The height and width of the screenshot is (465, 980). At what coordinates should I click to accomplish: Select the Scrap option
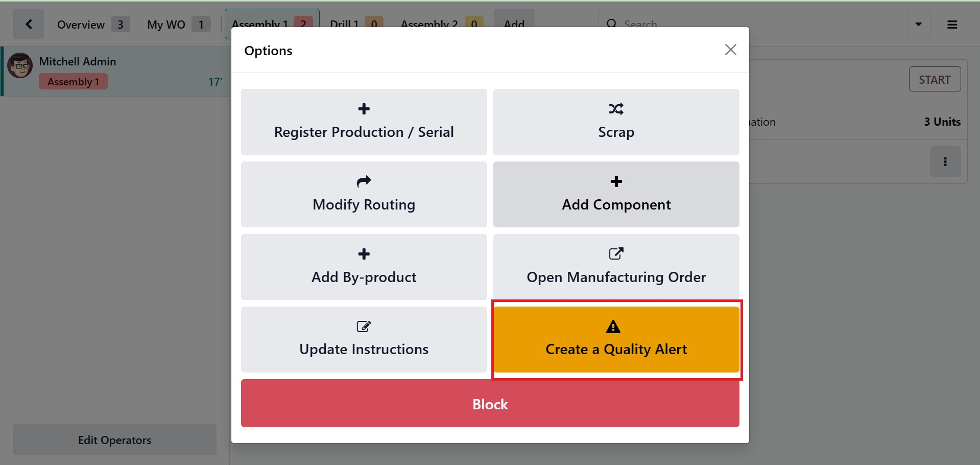click(616, 122)
